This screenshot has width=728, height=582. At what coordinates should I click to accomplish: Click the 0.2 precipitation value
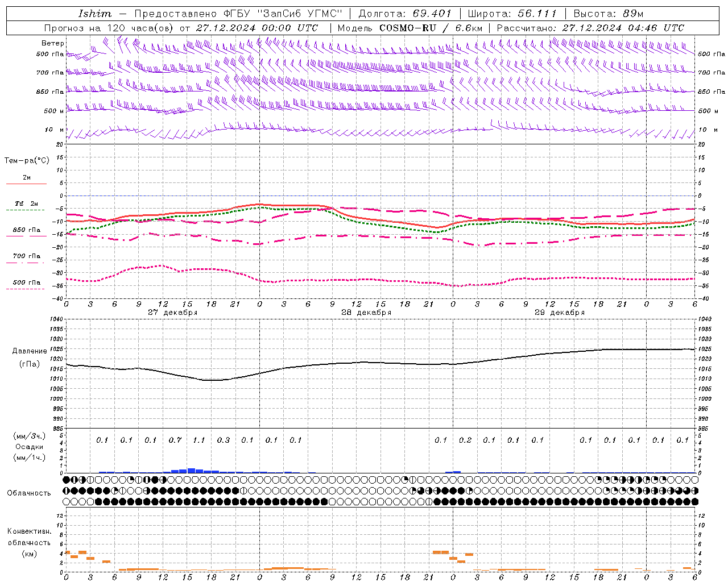tap(465, 440)
